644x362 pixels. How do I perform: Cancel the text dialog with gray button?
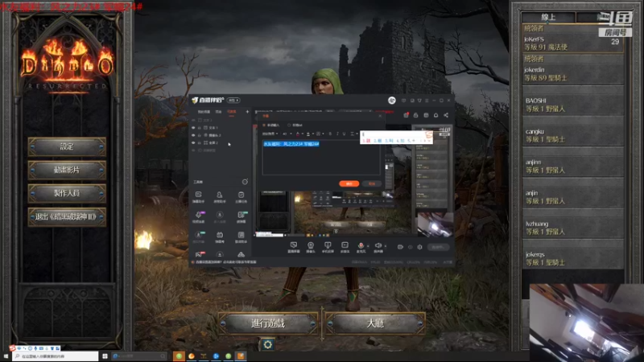[x=372, y=183]
